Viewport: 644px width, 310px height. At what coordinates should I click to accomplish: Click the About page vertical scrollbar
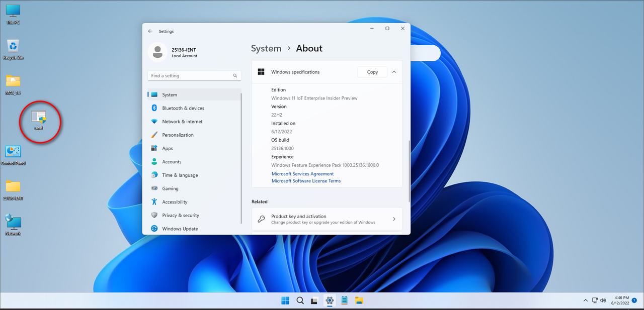tap(410, 171)
